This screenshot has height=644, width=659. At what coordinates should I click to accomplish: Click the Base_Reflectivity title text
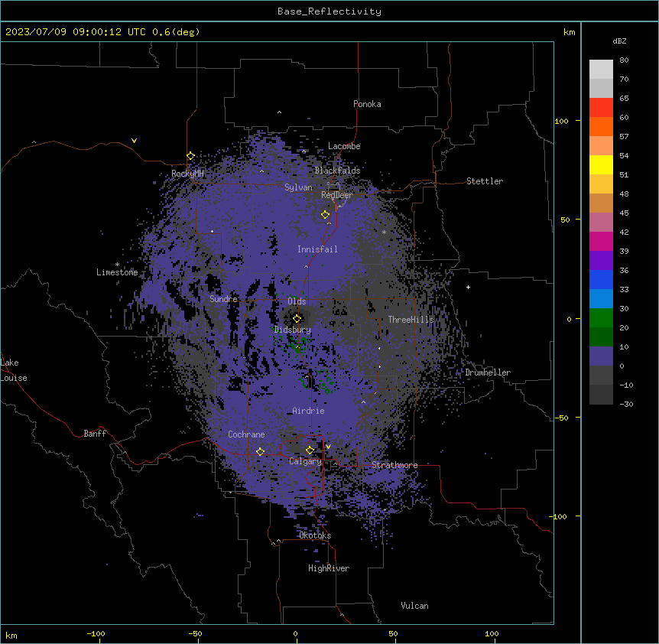pyautogui.click(x=329, y=11)
